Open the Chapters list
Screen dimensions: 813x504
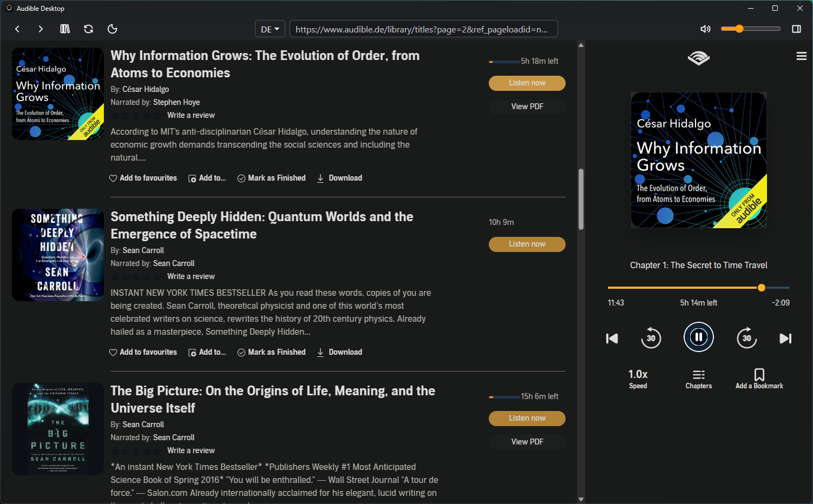point(698,379)
